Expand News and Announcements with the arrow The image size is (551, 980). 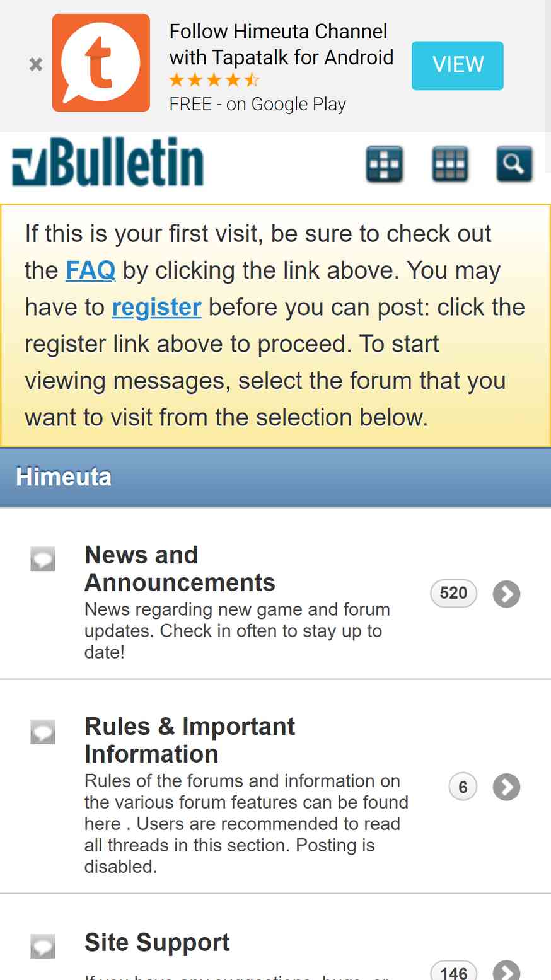[506, 594]
